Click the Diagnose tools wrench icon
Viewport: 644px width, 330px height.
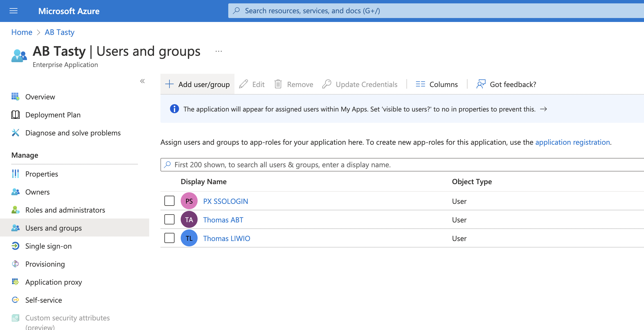click(15, 133)
